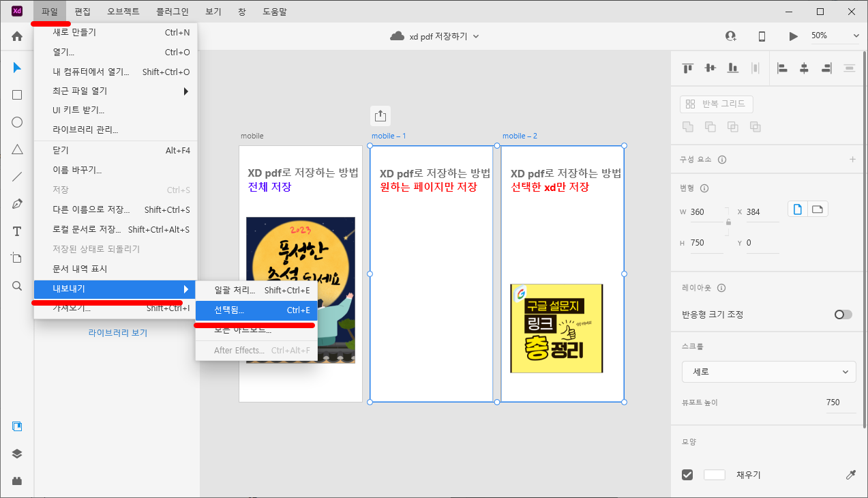This screenshot has width=868, height=498.
Task: Start desktop preview with the play icon
Action: pos(793,36)
